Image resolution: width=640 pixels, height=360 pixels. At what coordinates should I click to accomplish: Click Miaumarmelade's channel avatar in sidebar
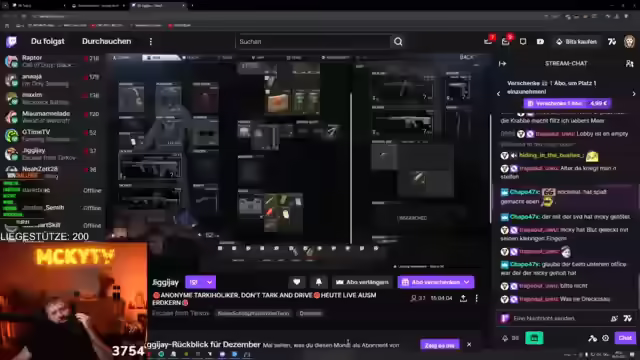click(x=11, y=117)
